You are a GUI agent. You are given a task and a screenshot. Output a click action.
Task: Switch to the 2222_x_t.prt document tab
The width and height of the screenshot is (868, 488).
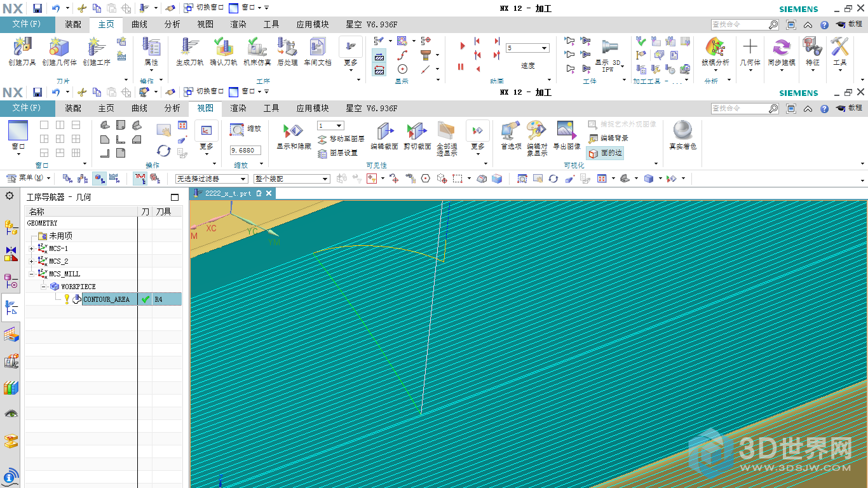tap(227, 193)
